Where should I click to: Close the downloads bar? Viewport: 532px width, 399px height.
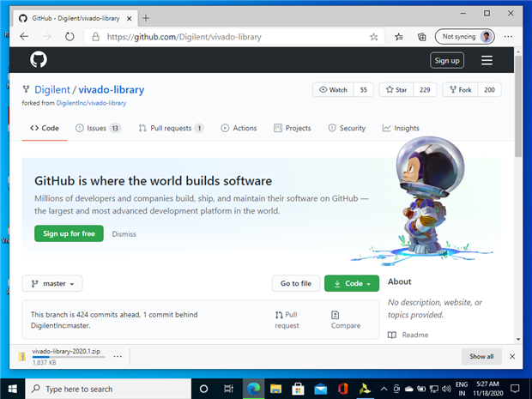pos(512,356)
